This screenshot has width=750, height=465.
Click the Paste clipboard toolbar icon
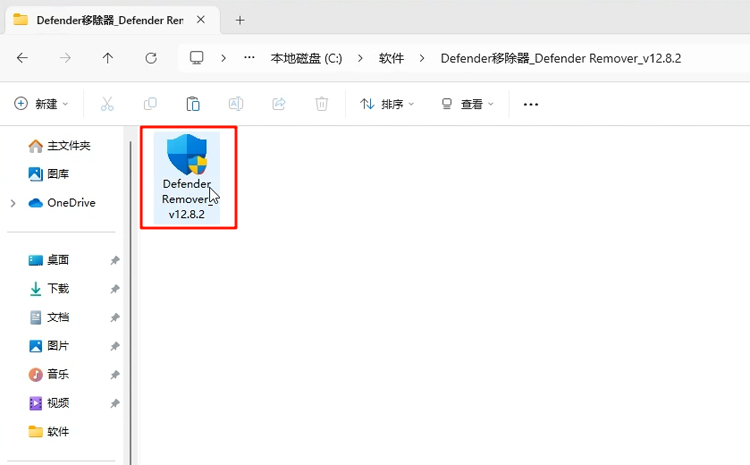pyautogui.click(x=193, y=104)
